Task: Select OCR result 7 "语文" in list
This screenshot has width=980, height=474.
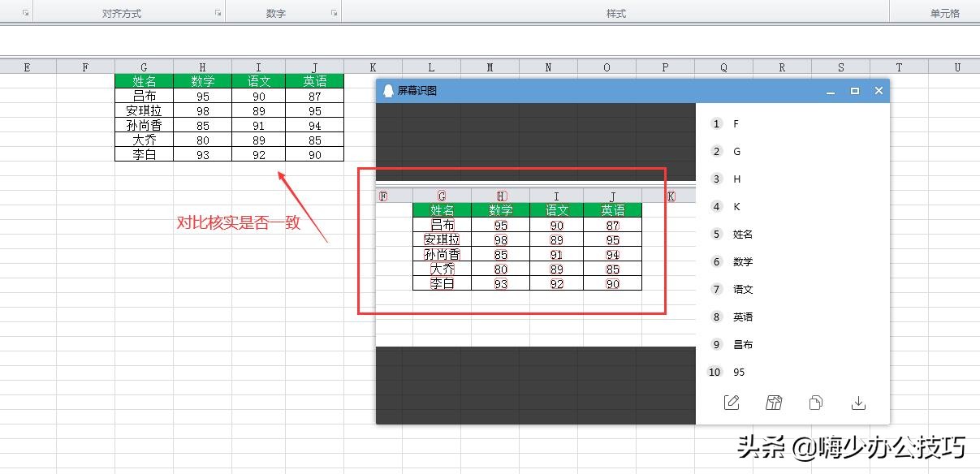Action: [x=792, y=289]
